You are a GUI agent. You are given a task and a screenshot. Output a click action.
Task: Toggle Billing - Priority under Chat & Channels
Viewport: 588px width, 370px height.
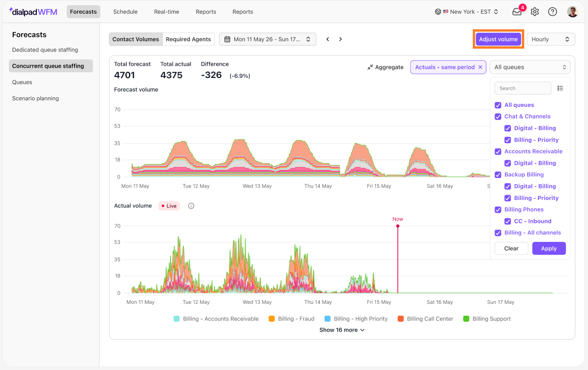pyautogui.click(x=508, y=140)
